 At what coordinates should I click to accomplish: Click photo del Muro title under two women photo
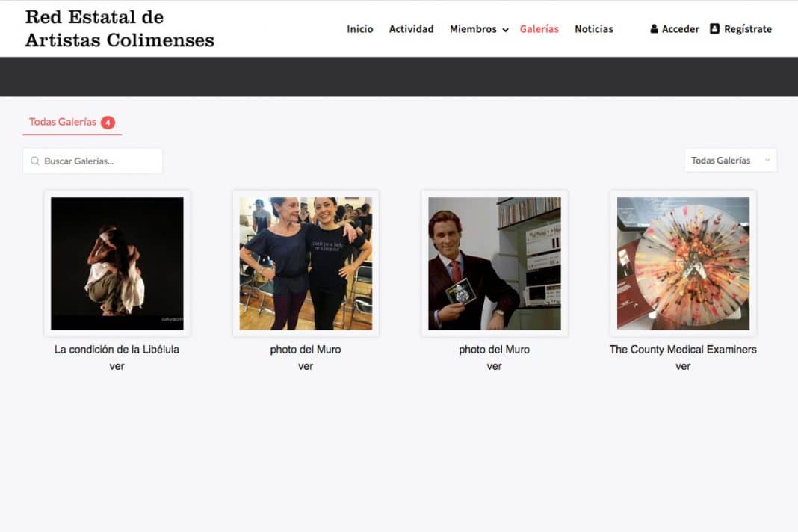point(306,349)
